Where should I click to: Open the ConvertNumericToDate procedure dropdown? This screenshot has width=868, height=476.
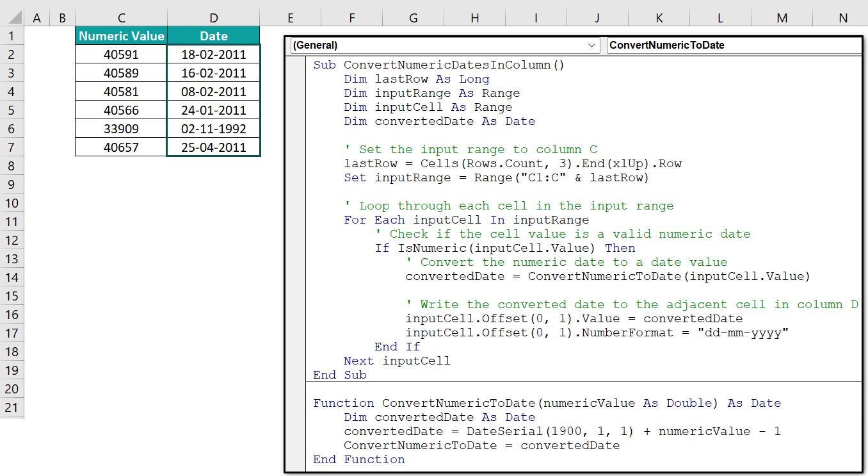(734, 45)
